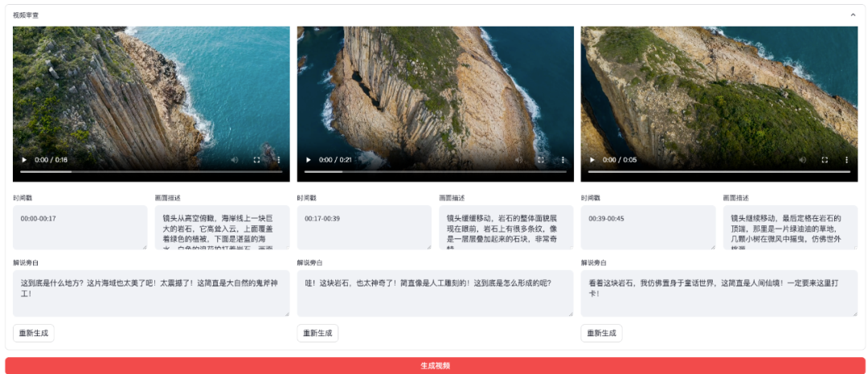Click the 00:17-00:39 timestamp field
868x374 pixels.
[x=364, y=227]
